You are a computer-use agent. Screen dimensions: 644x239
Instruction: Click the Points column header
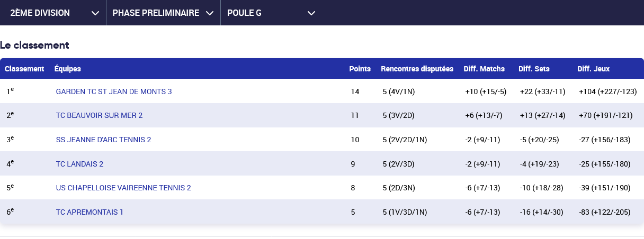point(360,69)
